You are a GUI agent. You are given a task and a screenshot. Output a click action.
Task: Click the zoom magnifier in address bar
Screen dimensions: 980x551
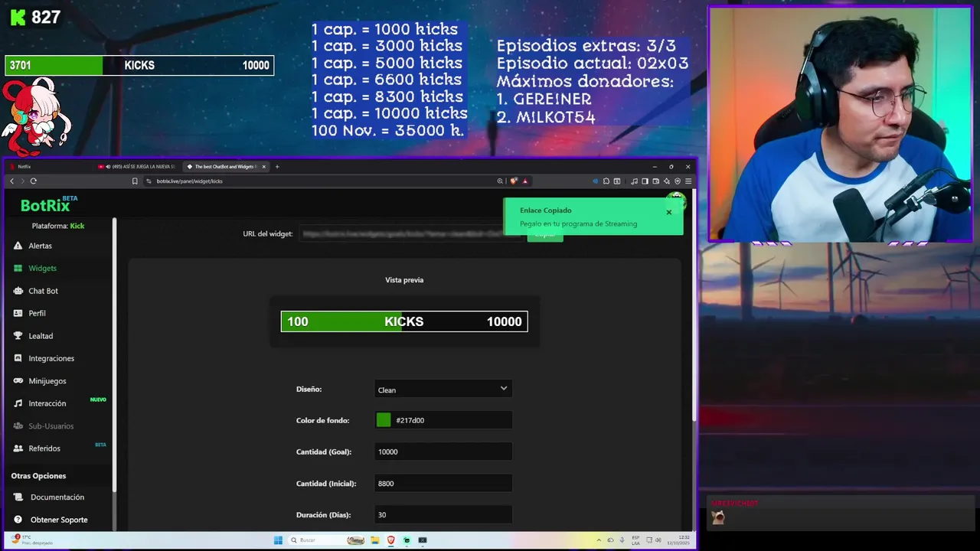point(500,181)
